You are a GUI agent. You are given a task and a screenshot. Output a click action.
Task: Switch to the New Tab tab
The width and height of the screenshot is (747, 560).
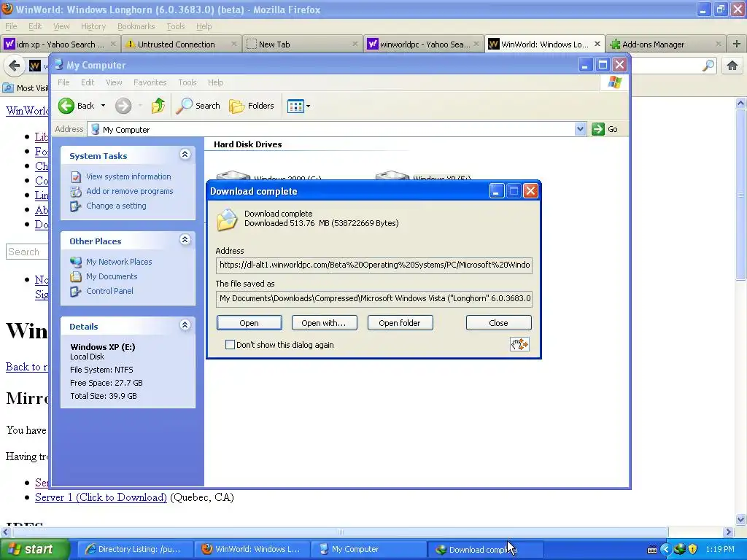(x=302, y=44)
